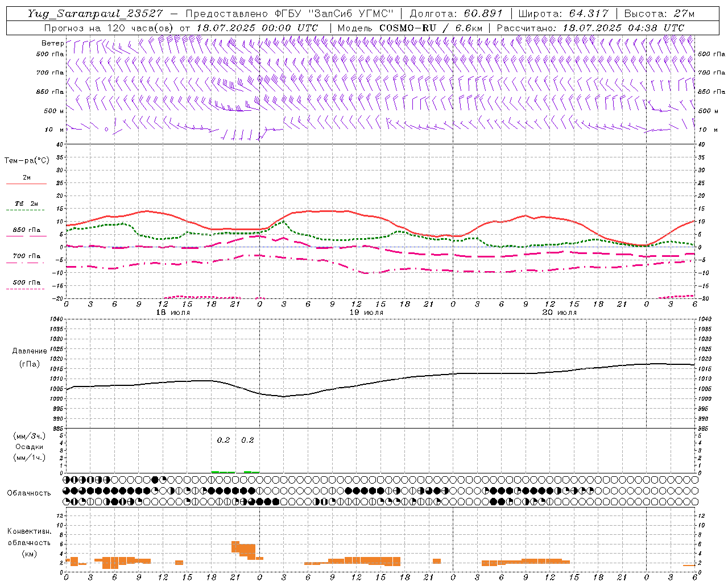Click the Конвективн. label text

pos(29,531)
